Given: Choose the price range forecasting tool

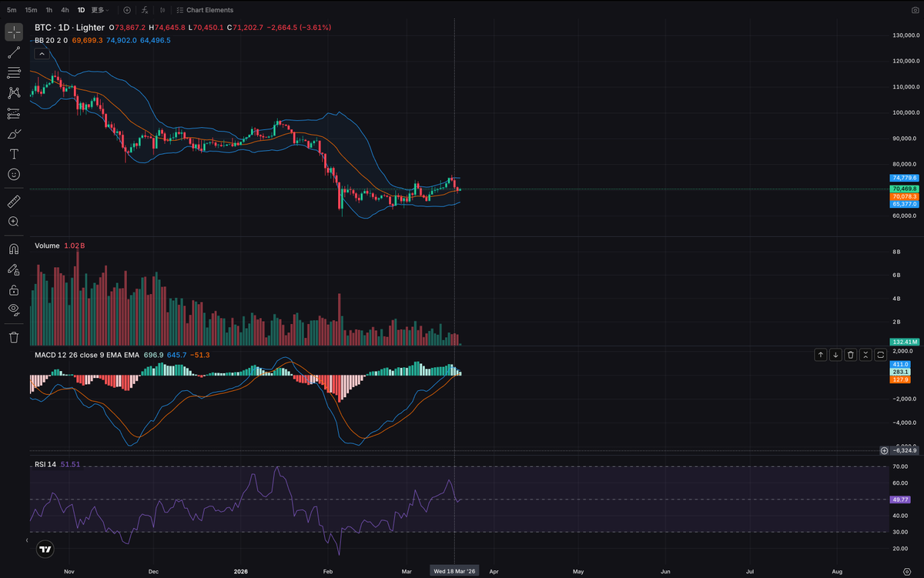Looking at the screenshot, I should (14, 113).
